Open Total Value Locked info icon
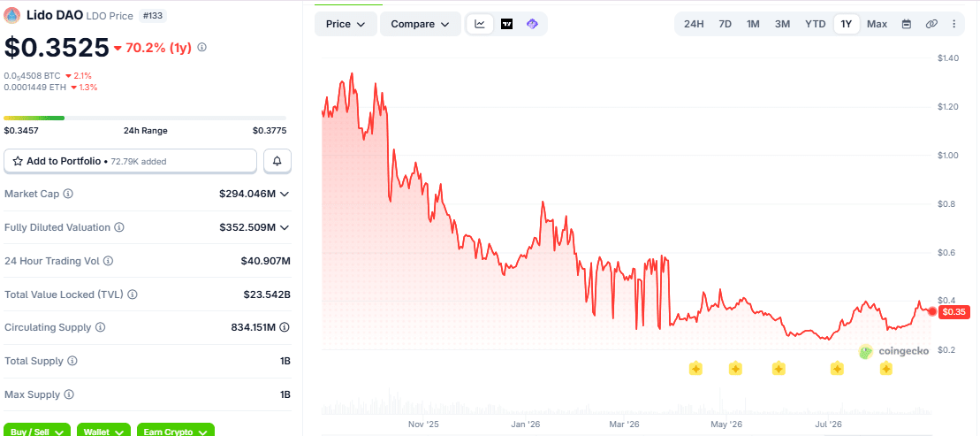This screenshot has width=980, height=436. [x=132, y=294]
